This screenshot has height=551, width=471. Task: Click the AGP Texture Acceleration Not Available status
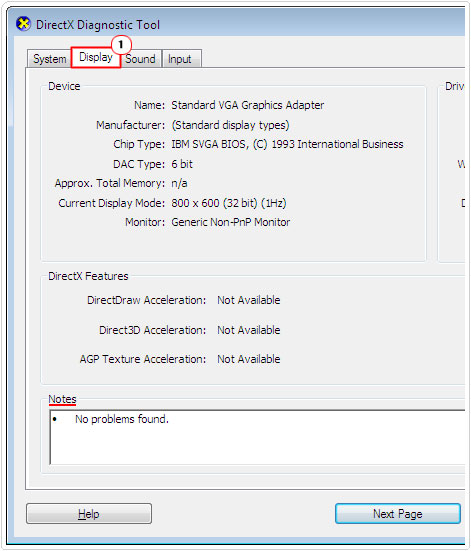(x=249, y=359)
